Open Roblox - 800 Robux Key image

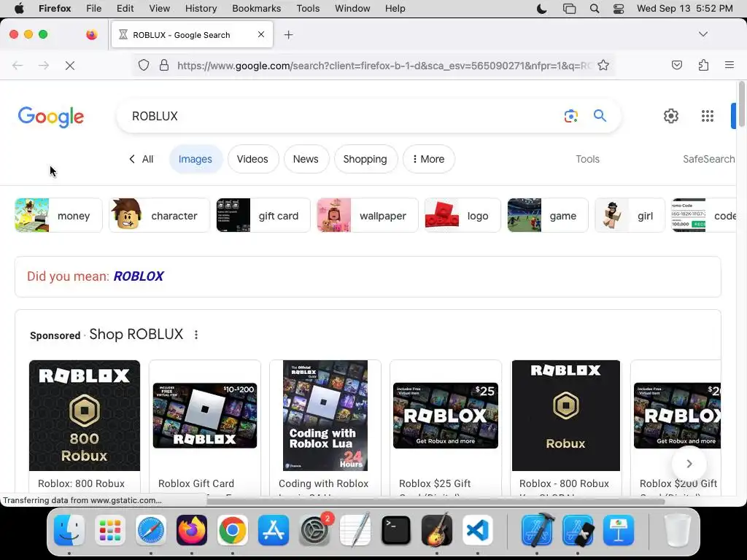tap(566, 415)
